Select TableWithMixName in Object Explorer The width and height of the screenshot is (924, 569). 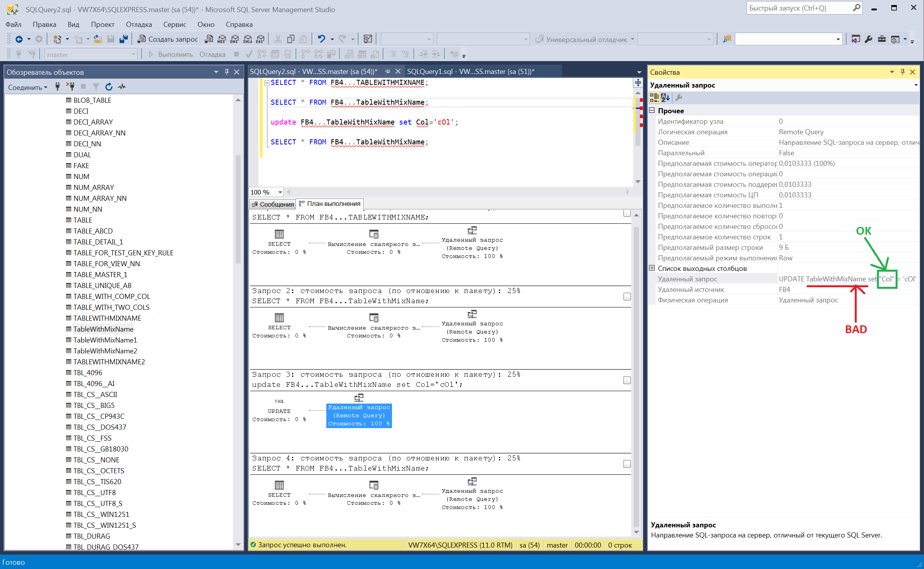coord(103,329)
